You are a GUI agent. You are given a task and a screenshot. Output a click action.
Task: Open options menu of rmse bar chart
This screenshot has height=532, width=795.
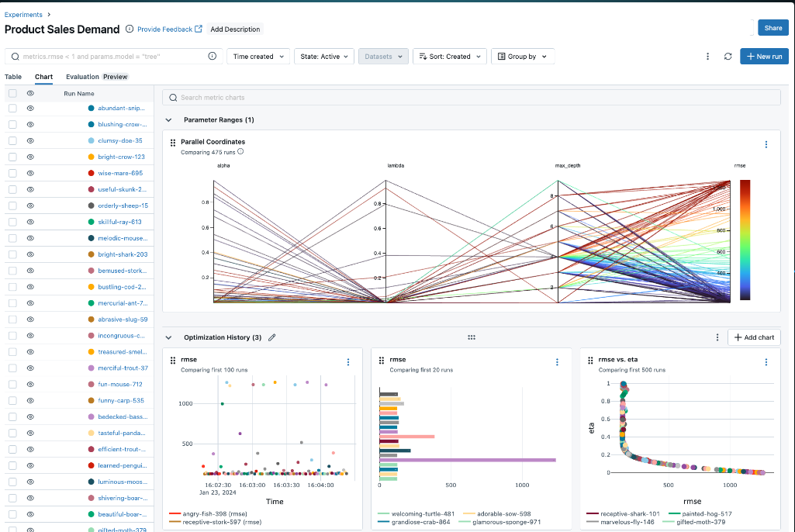click(x=557, y=362)
